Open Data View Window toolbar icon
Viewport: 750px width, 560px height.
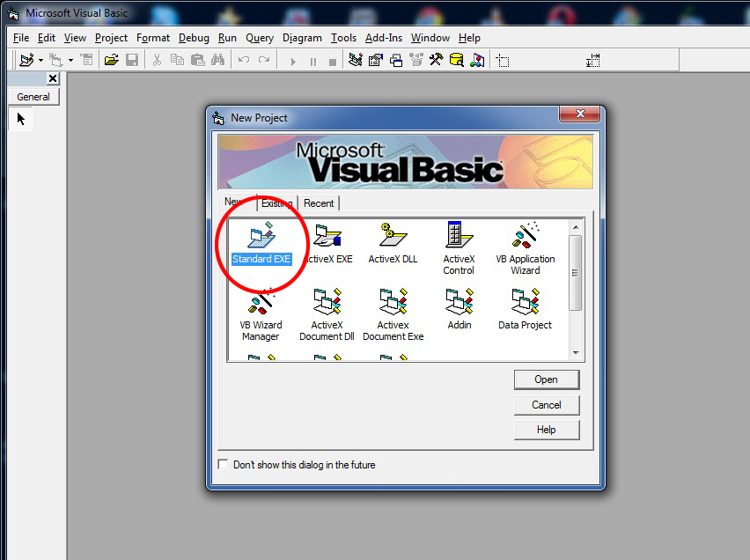[457, 60]
